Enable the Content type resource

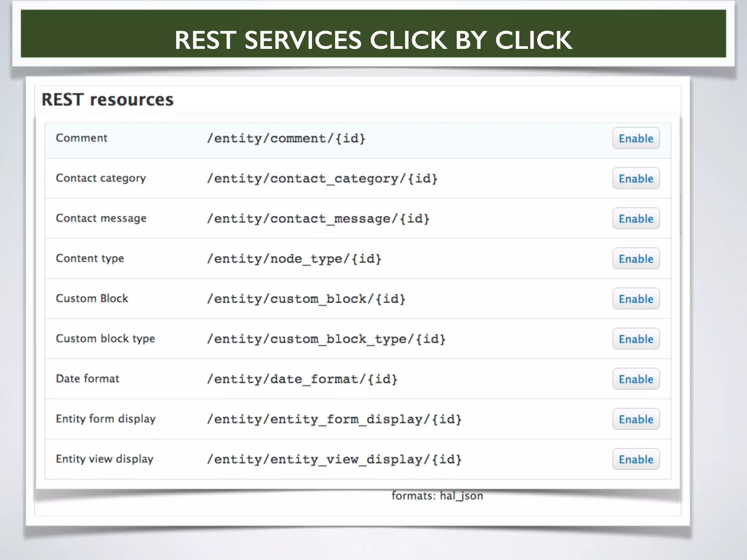point(636,258)
